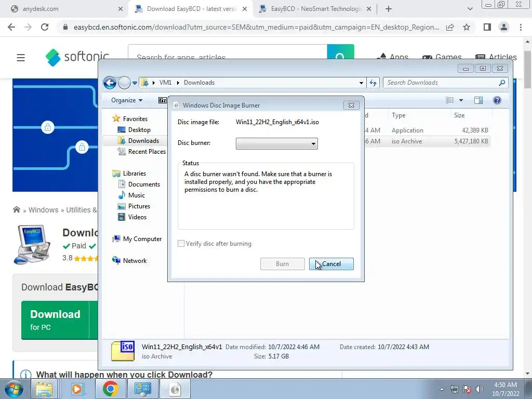This screenshot has width=532, height=399.
Task: Click the Windows breadcrumb link on Softonic
Action: coord(44,210)
